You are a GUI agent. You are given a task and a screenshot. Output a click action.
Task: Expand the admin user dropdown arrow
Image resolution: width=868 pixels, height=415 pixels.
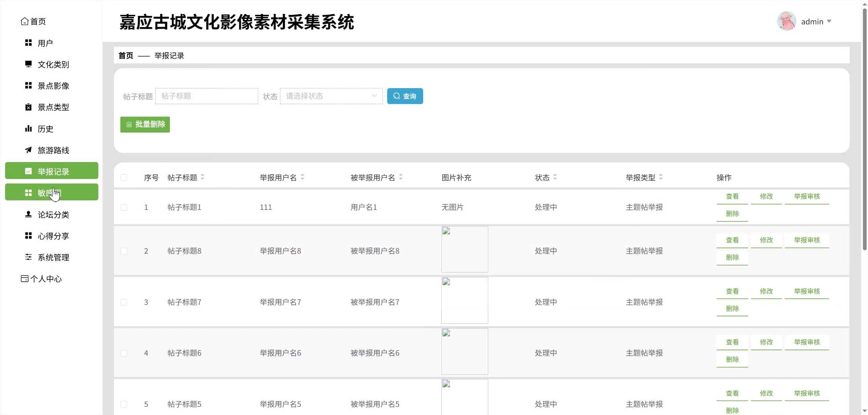pyautogui.click(x=829, y=21)
